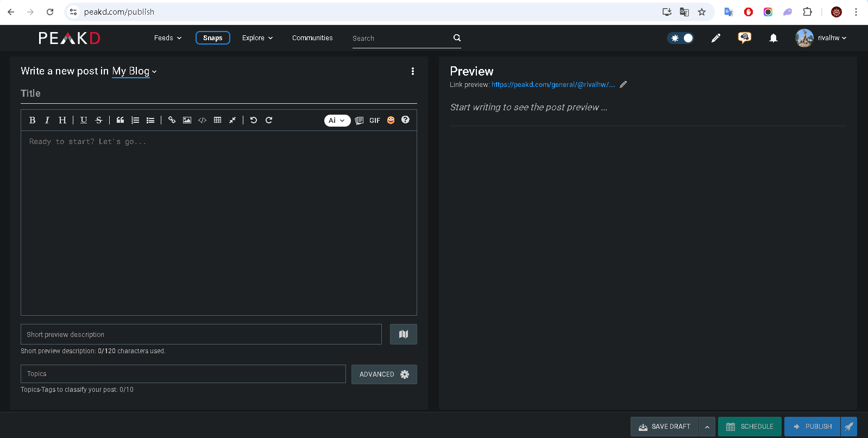Open the Chrome three-dot menu
868x438 pixels.
pyautogui.click(x=856, y=12)
